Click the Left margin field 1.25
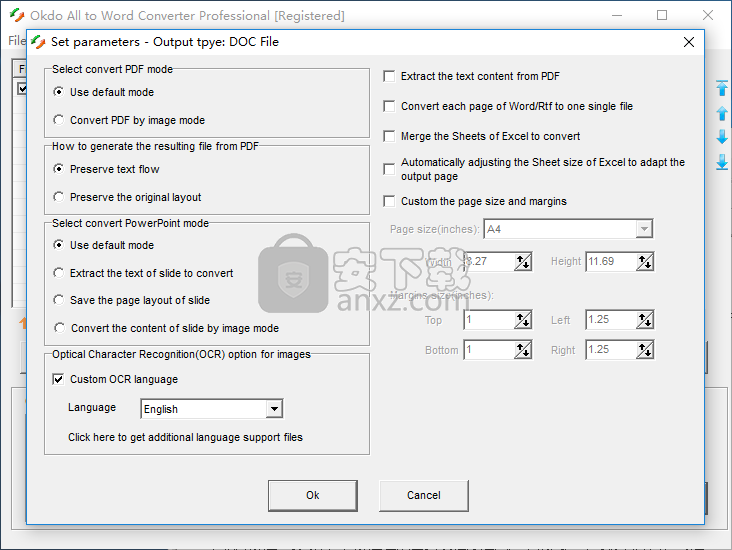Screen dimensions: 732x550 pyautogui.click(x=611, y=320)
